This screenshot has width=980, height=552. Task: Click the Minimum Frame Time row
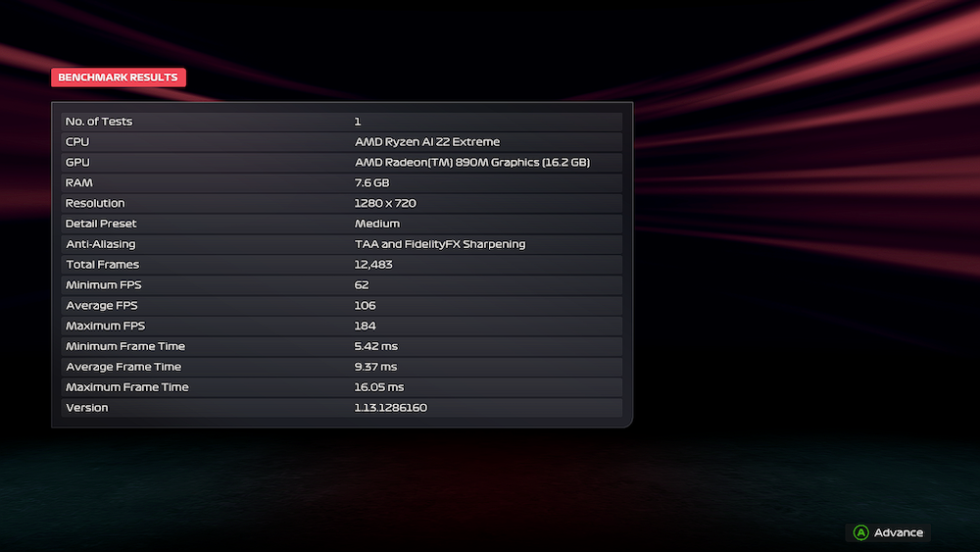[341, 346]
